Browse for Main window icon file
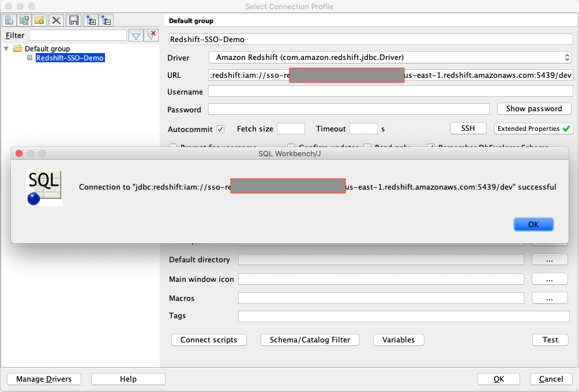This screenshot has height=392, width=579. pyautogui.click(x=549, y=280)
